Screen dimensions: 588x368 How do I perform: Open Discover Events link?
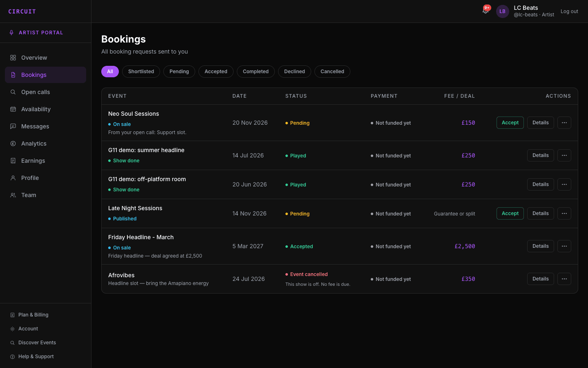pos(45,343)
